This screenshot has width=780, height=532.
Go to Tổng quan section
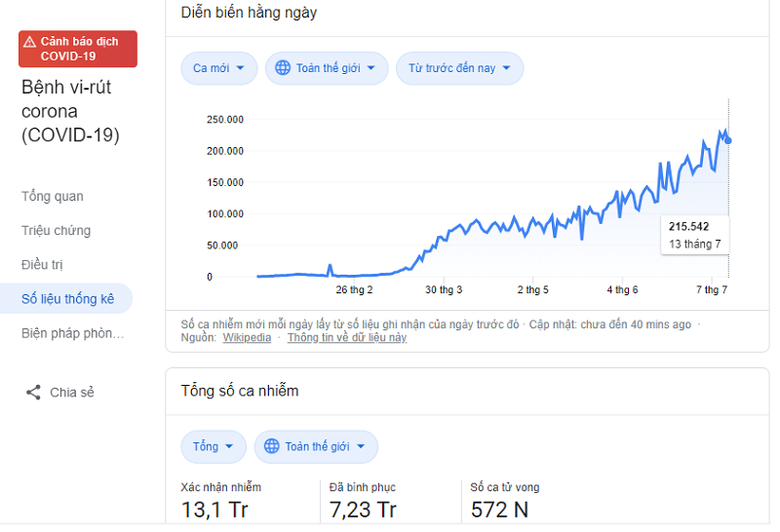(53, 196)
